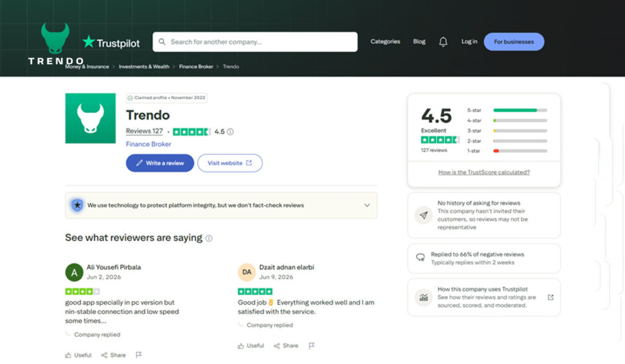625x364 pixels.
Task: Click Company replied under Ali's review
Action: 97,335
